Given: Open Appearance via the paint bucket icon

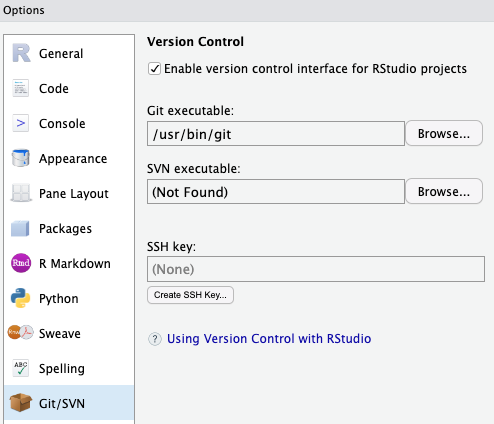Looking at the screenshot, I should (x=21, y=158).
